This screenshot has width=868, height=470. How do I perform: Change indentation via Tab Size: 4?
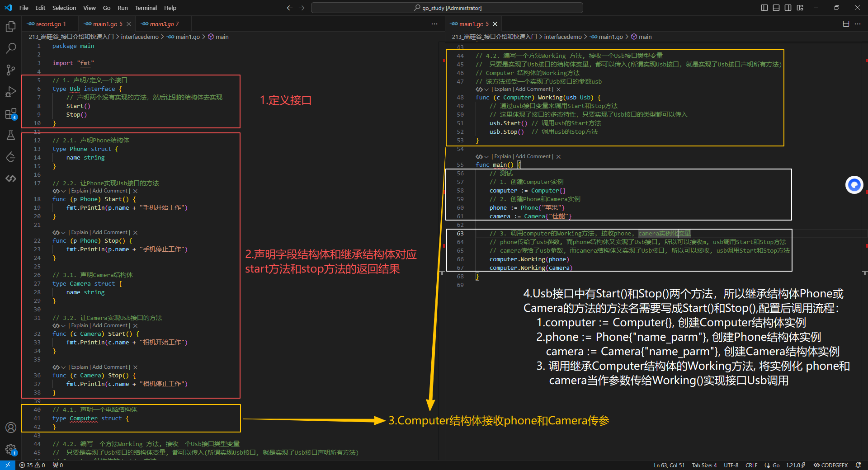point(704,465)
